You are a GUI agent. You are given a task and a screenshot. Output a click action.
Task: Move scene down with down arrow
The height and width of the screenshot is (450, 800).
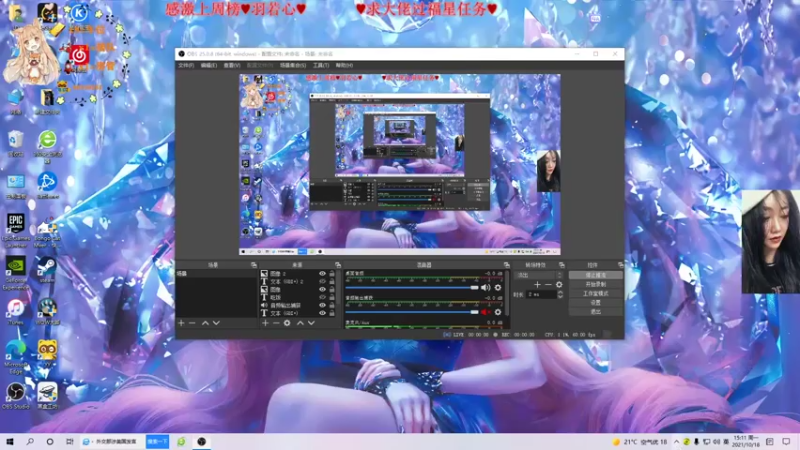[x=216, y=323]
